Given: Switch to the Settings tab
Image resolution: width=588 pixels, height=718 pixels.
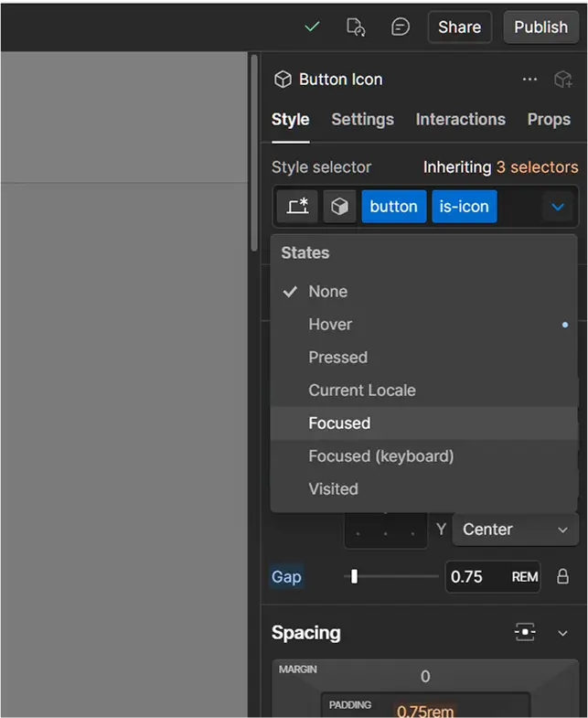Looking at the screenshot, I should (363, 120).
